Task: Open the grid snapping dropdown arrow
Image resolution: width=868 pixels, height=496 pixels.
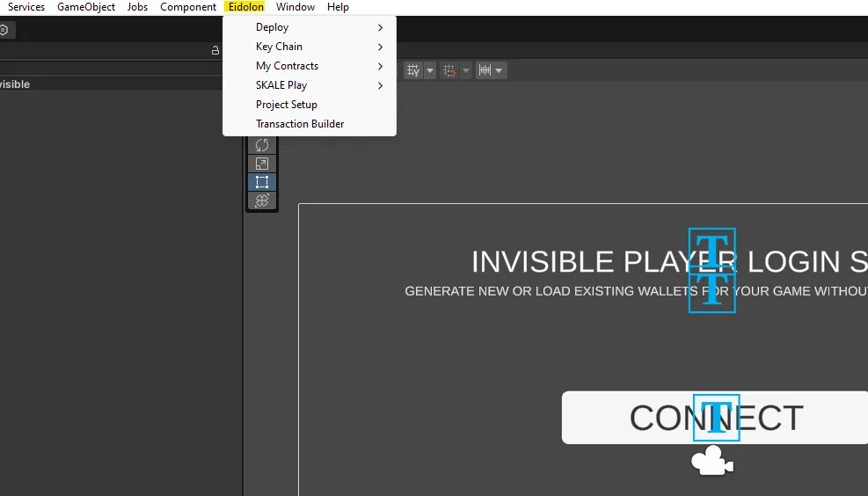Action: click(430, 70)
